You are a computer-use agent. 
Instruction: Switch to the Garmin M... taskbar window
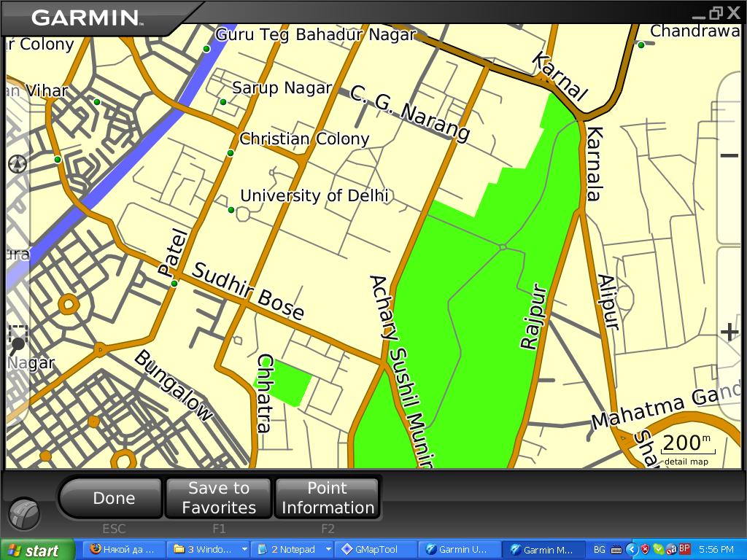[544, 550]
